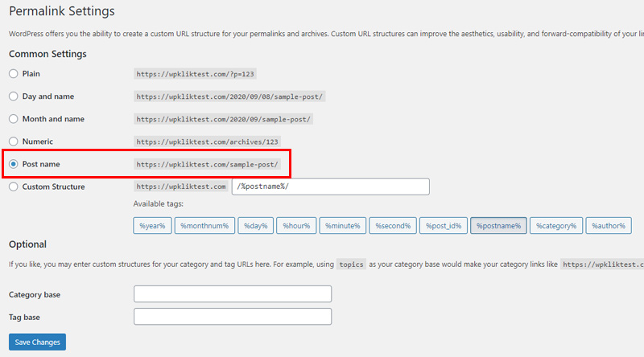
Task: Add the %author% tag button
Action: coord(609,226)
